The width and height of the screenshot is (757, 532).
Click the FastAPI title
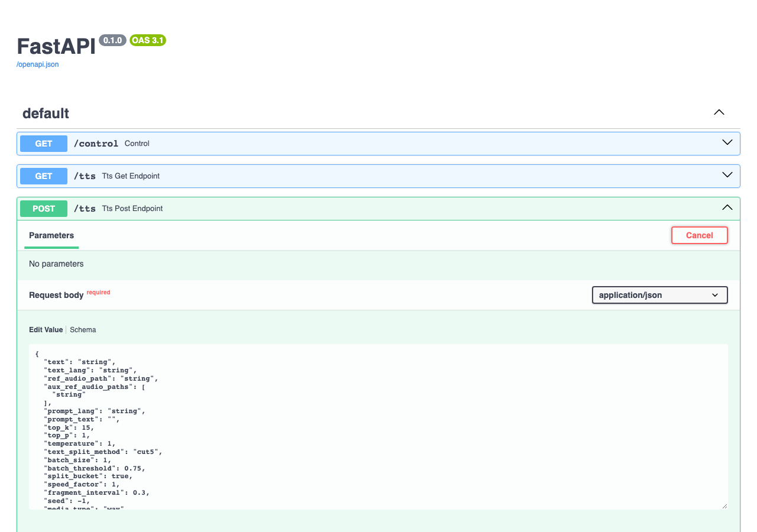56,46
